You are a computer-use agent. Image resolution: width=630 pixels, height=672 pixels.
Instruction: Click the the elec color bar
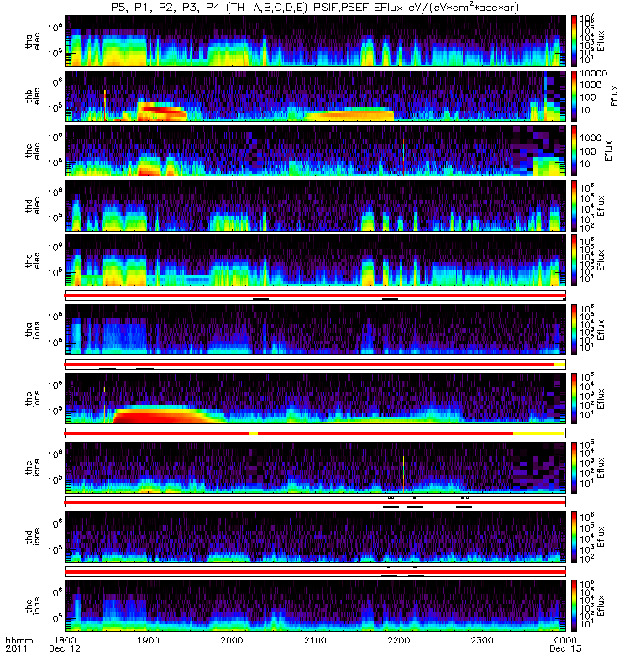tap(574, 260)
